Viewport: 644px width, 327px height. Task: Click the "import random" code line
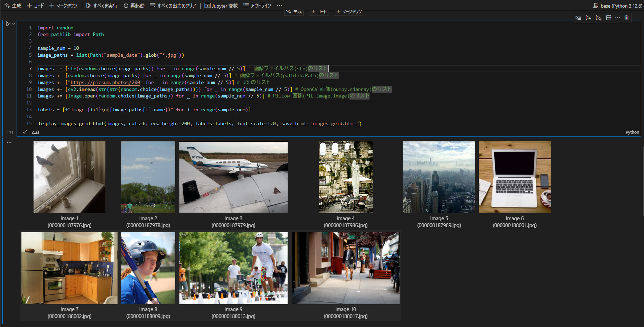click(55, 28)
